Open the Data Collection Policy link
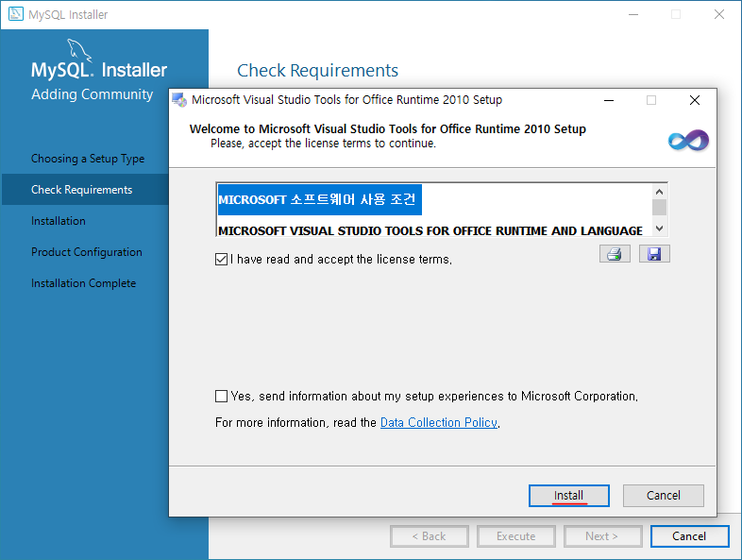Image resolution: width=742 pixels, height=560 pixels. tap(439, 422)
